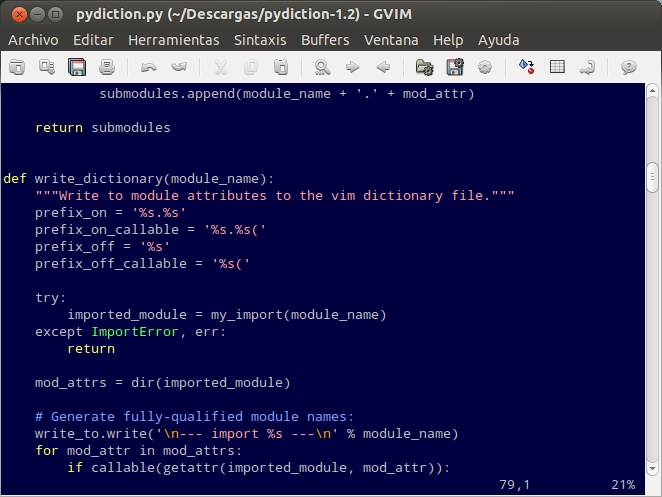
Task: Click the Print toolbar icon
Action: 107,67
